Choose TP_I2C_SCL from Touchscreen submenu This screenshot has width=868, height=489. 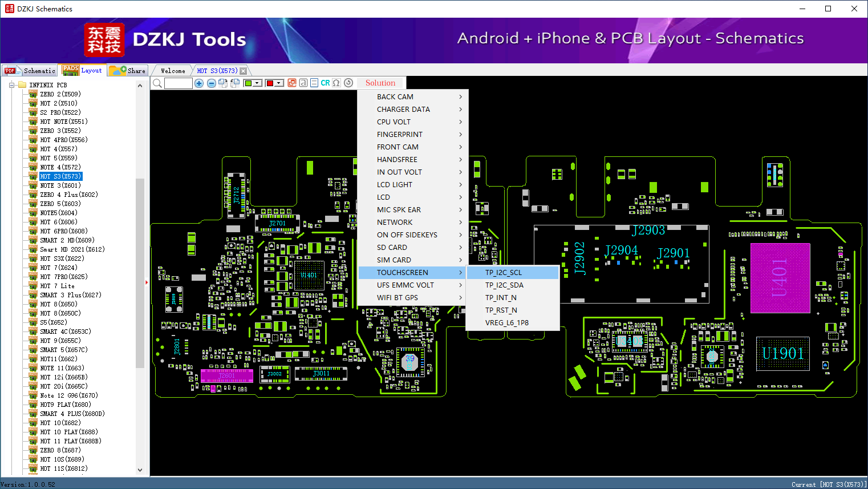coord(513,273)
